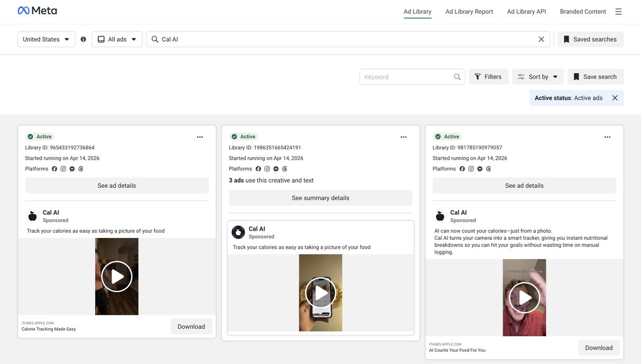Viewport: 641px width, 364px height.
Task: Click Messenger platform icon on ad 1986351665424191
Action: [276, 169]
